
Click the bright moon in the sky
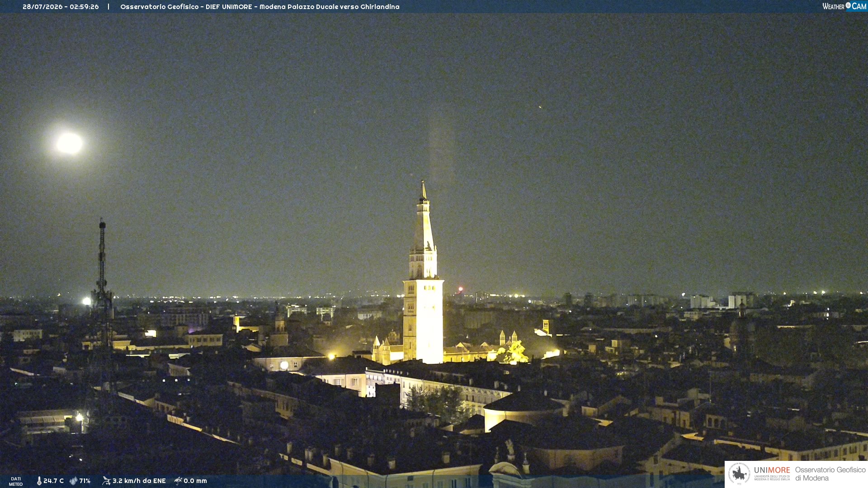69,143
